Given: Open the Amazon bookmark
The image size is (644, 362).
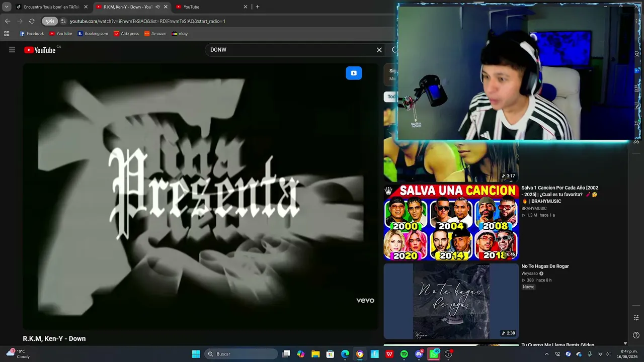Looking at the screenshot, I should click(x=155, y=34).
